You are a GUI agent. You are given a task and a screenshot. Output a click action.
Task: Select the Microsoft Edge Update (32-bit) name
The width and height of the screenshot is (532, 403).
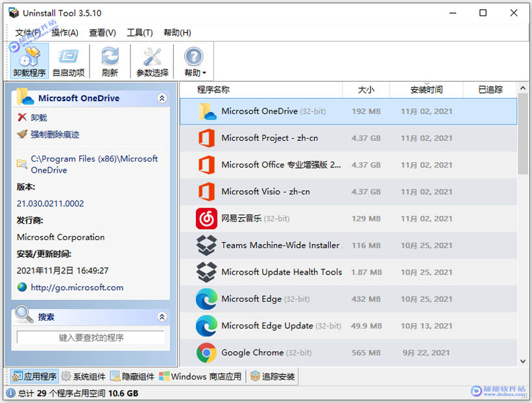point(282,326)
